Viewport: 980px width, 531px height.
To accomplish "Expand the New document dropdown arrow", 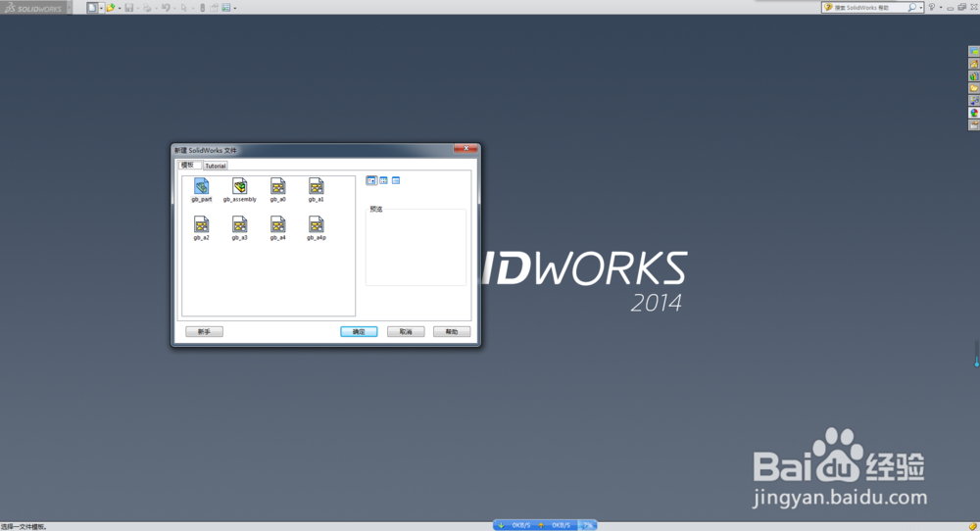I will [x=101, y=8].
